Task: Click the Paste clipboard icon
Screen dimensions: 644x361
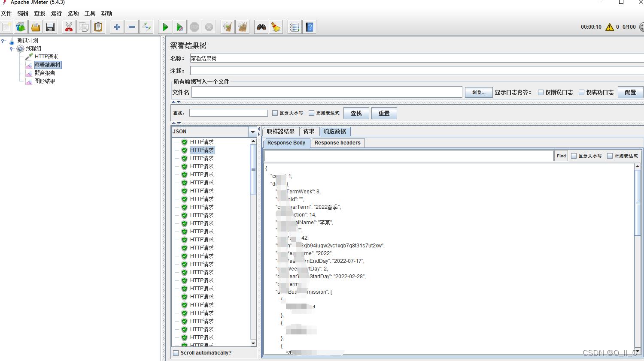Action: click(x=98, y=27)
